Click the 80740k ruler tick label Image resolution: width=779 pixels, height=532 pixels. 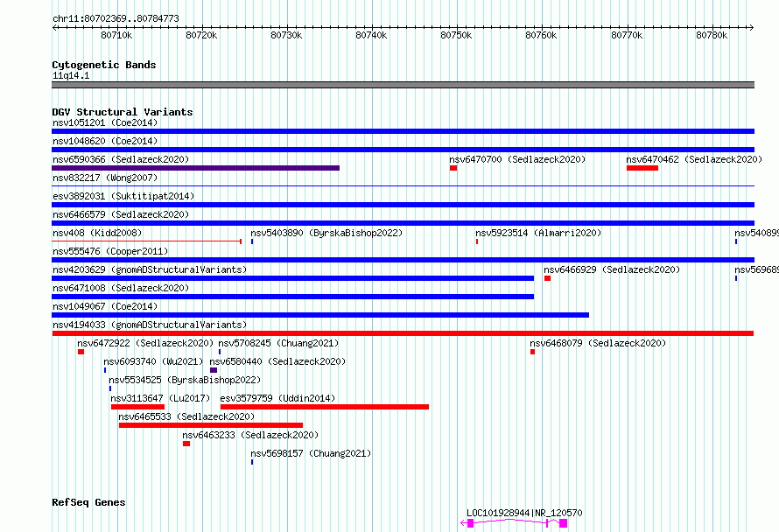[x=371, y=35]
